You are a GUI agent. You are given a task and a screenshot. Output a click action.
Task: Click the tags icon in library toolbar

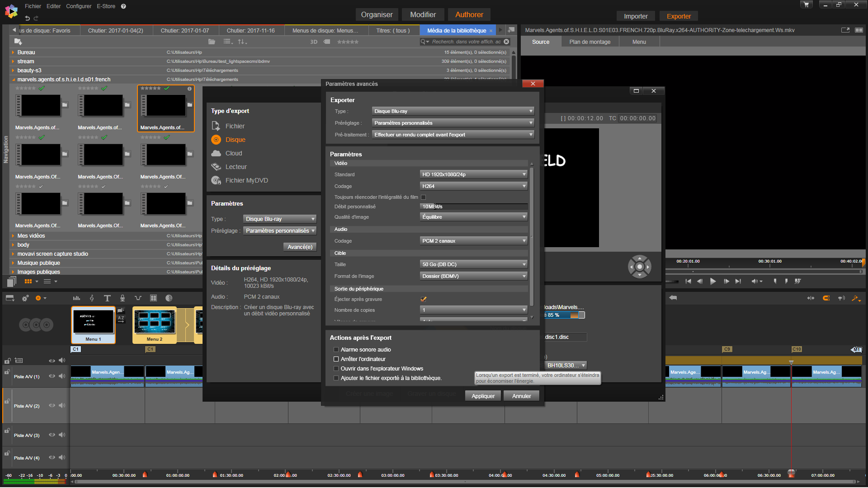click(327, 42)
